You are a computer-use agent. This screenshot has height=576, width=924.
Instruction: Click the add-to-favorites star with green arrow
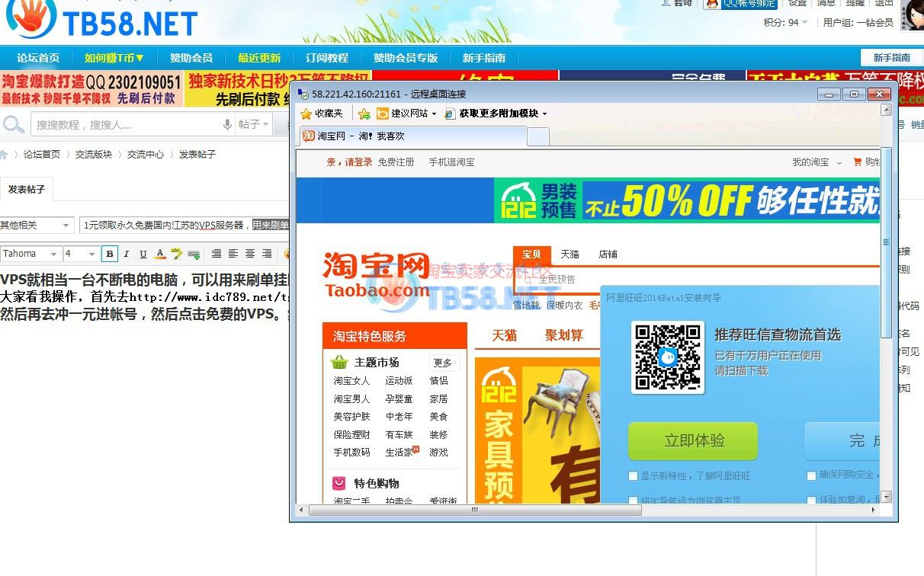364,114
